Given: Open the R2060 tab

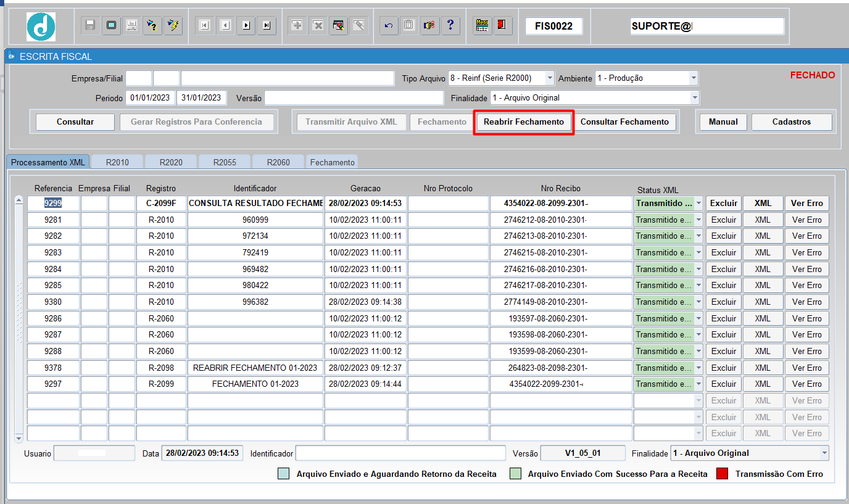Looking at the screenshot, I should (278, 162).
